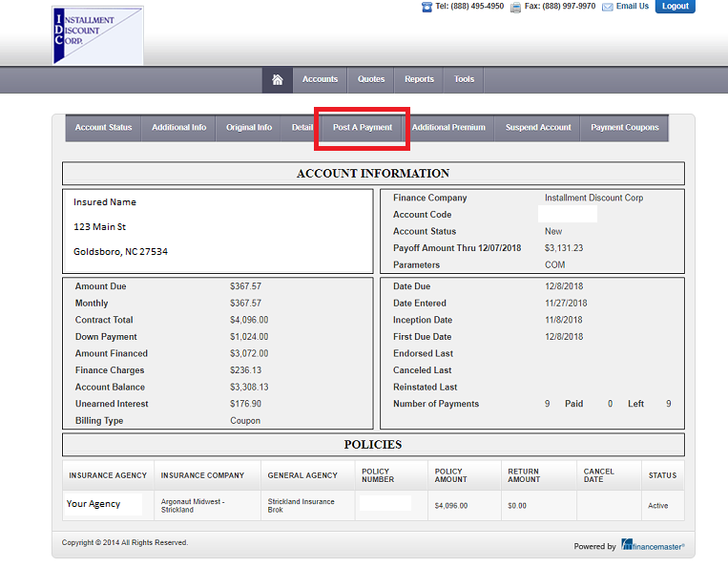The width and height of the screenshot is (728, 567).
Task: Switch to the Account Status tab
Action: [104, 127]
